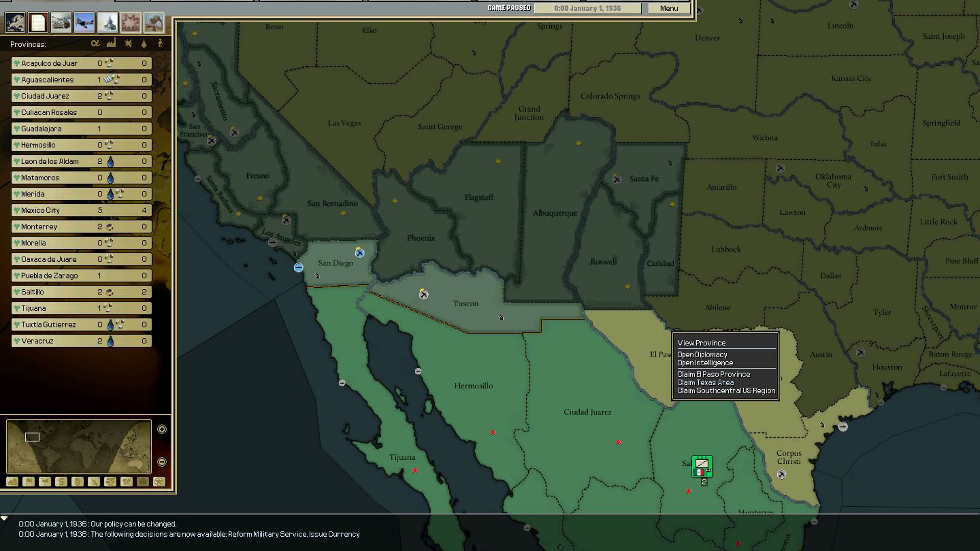The image size is (980, 551).
Task: Open the paper document tab icon
Action: (38, 22)
